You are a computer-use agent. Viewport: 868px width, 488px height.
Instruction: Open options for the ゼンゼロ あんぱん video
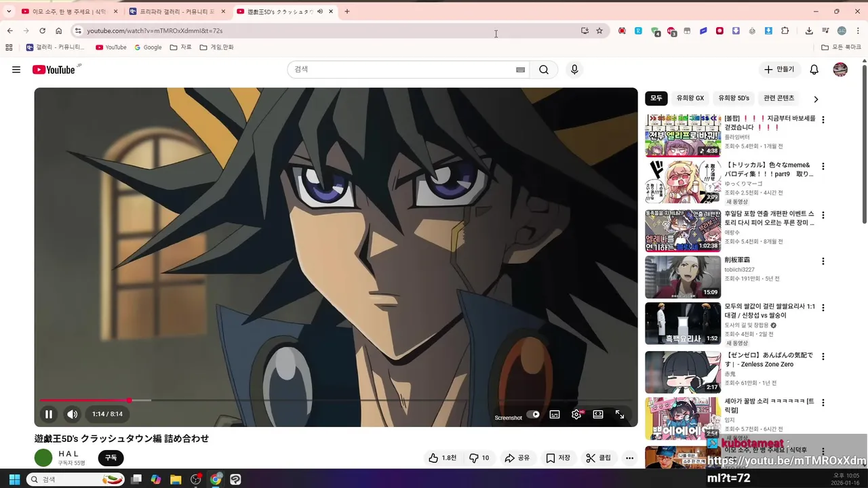[x=823, y=356]
